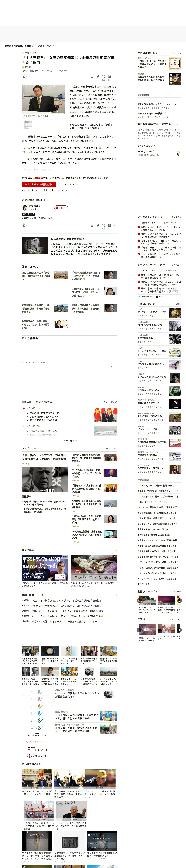The width and height of the screenshot is (186, 868).
Task: Click the author 長富由希子 avatar
Action: point(25,208)
